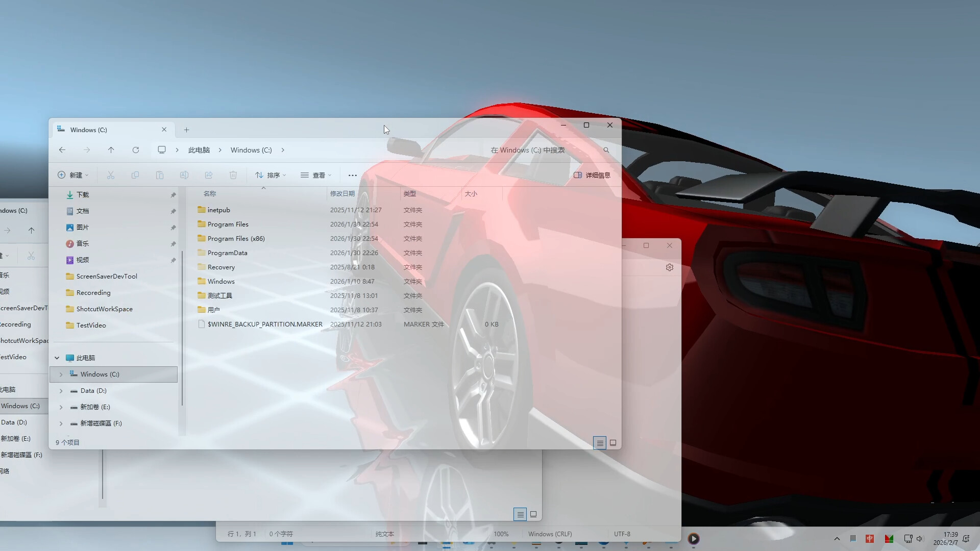Select the Cut tool in the toolbar
The width and height of the screenshot is (980, 551).
pos(110,175)
